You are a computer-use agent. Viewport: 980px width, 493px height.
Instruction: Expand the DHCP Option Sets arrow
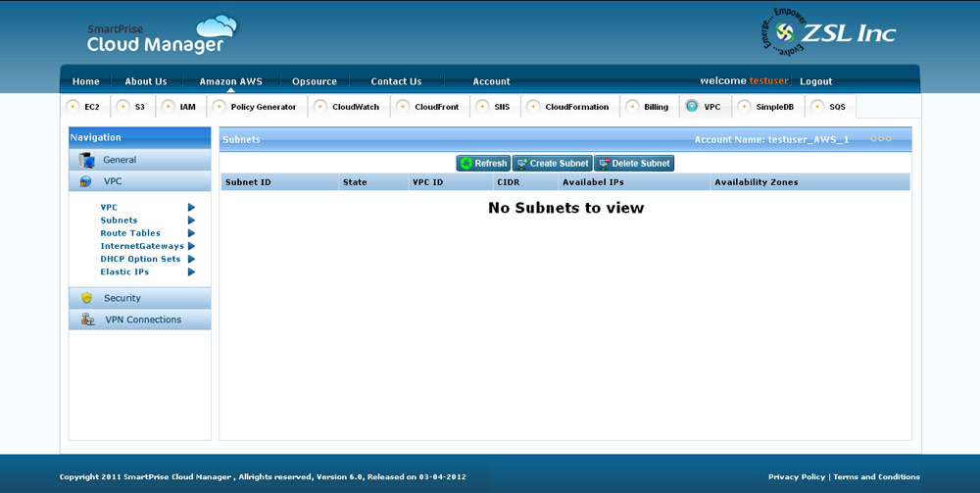[191, 259]
